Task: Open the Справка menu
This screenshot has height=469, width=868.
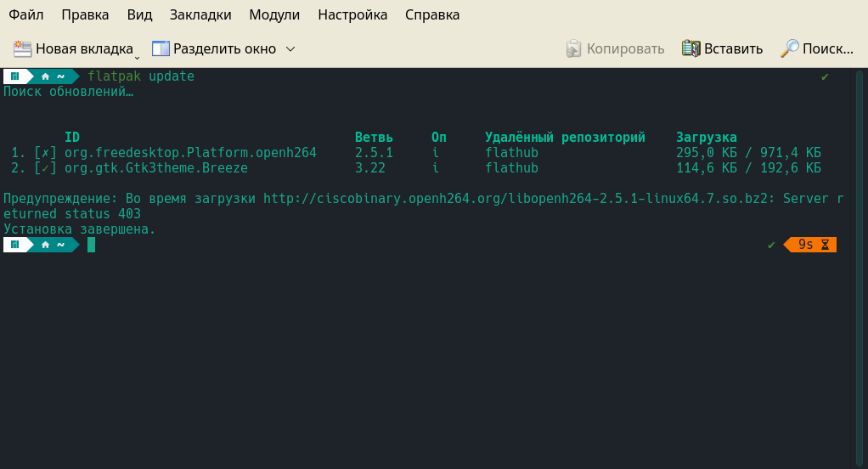Action: coord(432,14)
